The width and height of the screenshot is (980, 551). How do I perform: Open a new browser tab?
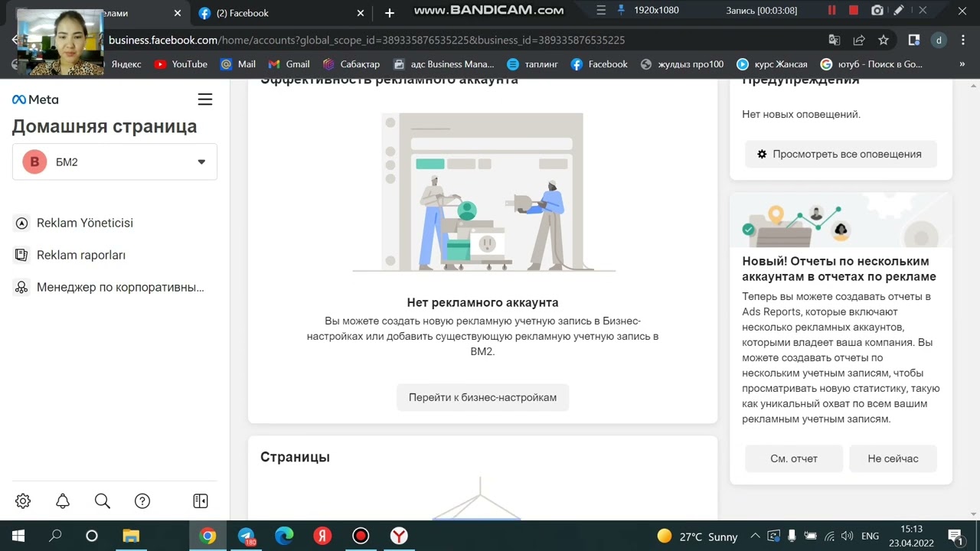pos(390,13)
